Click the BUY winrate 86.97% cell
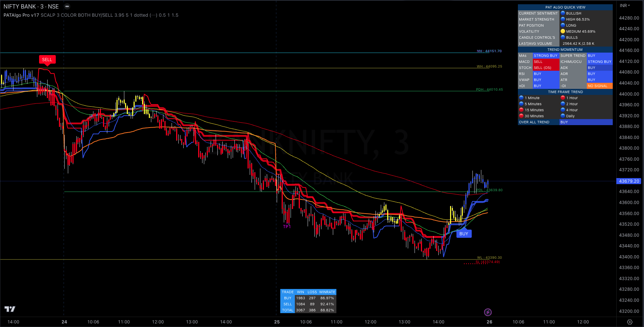Screen dimensions: 644x327 click(x=327, y=298)
